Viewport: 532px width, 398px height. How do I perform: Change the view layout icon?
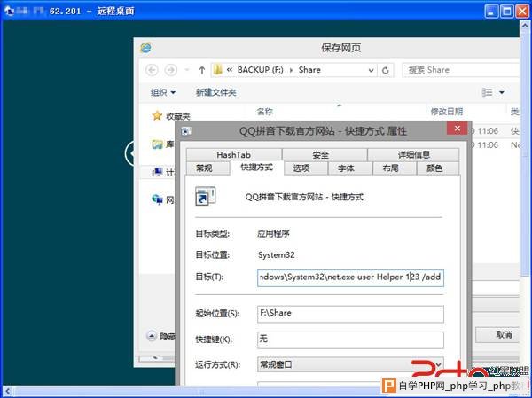487,92
